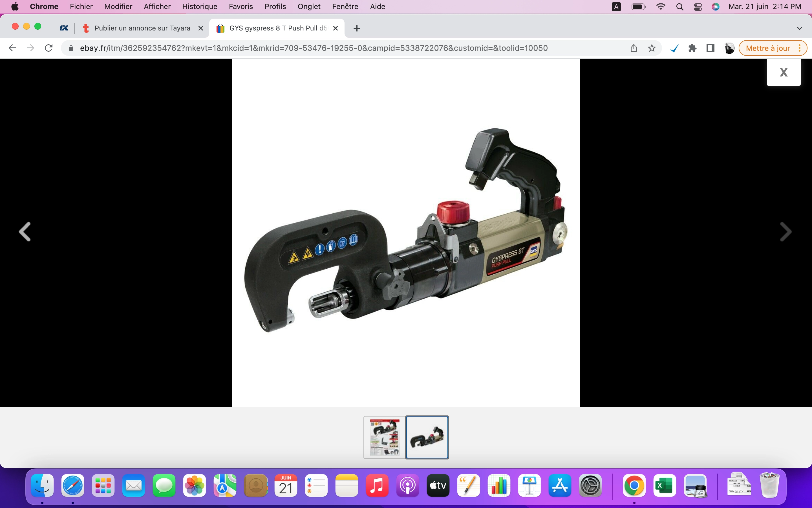Image resolution: width=812 pixels, height=508 pixels.
Task: Reload the eBay page
Action: click(49, 48)
